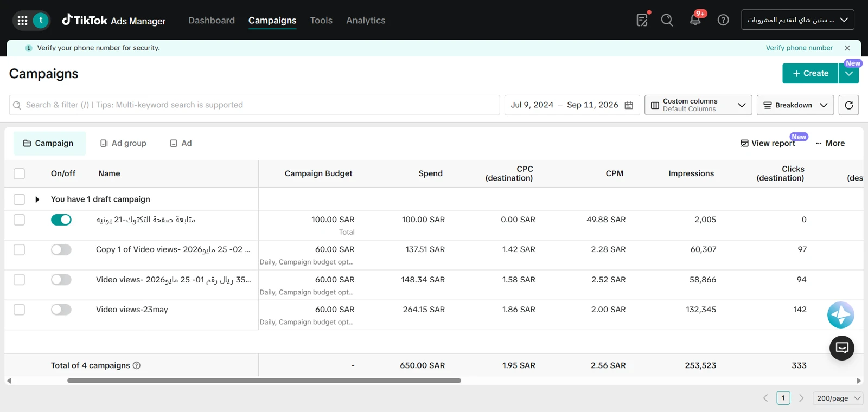Focus the Search & filter field
Screen dimensions: 868x412
(254, 105)
